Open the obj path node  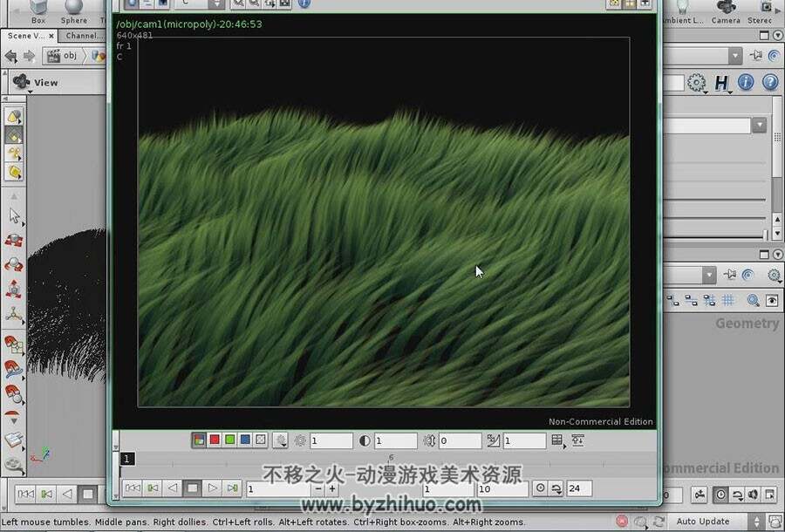point(62,56)
